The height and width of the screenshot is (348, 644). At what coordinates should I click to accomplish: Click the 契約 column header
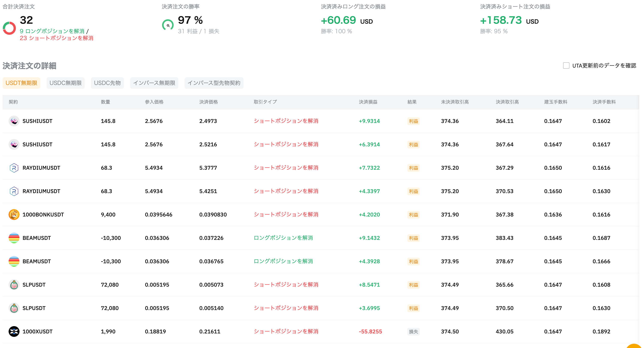(x=13, y=102)
